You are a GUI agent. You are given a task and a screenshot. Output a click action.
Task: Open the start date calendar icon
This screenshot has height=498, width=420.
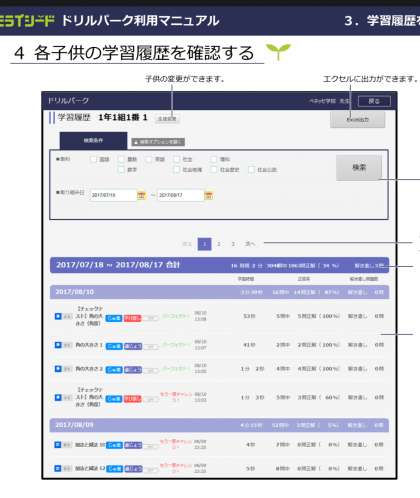[141, 195]
